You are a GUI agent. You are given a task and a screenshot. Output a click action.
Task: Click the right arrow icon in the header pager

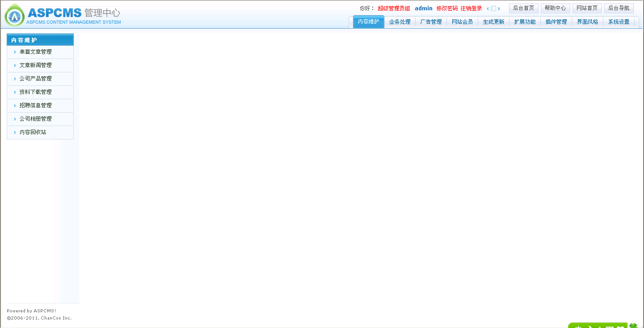pos(499,8)
